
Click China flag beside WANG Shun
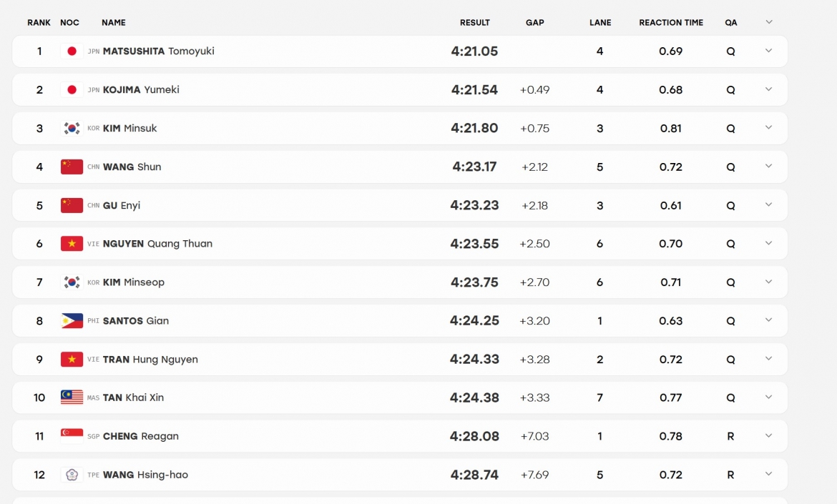(x=72, y=167)
